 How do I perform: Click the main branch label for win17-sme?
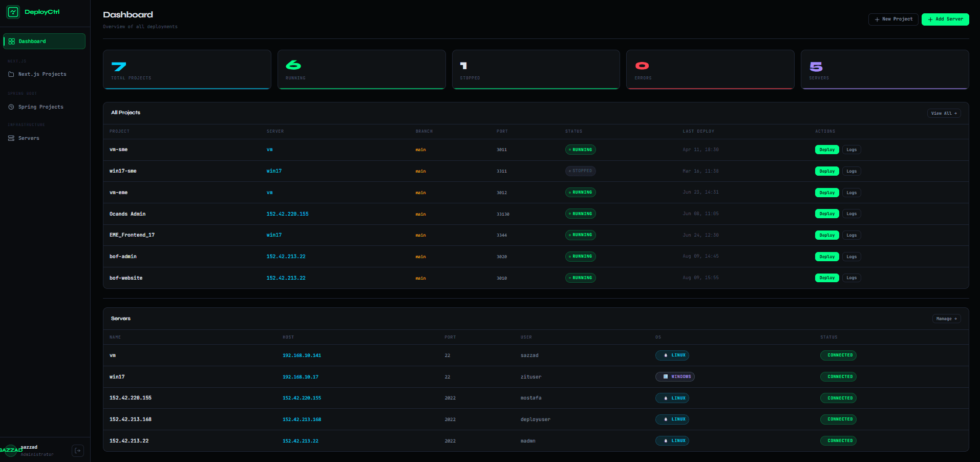(x=420, y=172)
